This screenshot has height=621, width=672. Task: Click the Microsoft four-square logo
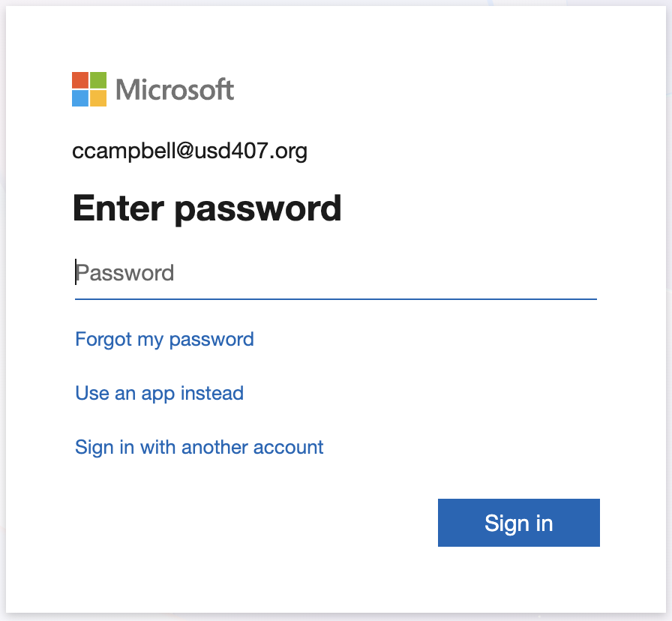(90, 89)
